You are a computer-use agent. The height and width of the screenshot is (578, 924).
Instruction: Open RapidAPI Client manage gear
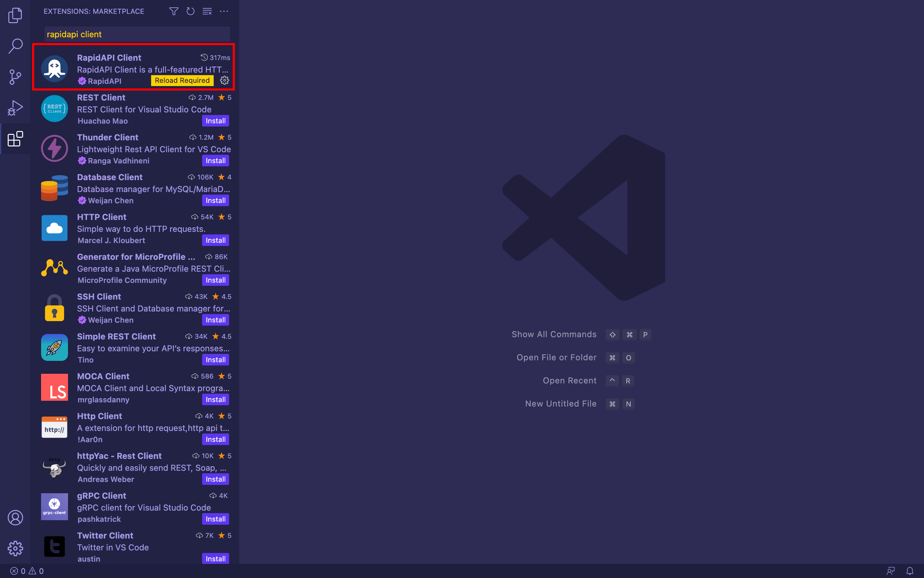tap(225, 80)
